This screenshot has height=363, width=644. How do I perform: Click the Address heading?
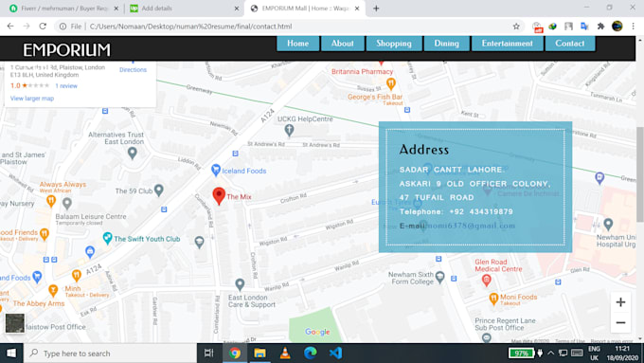click(x=424, y=150)
